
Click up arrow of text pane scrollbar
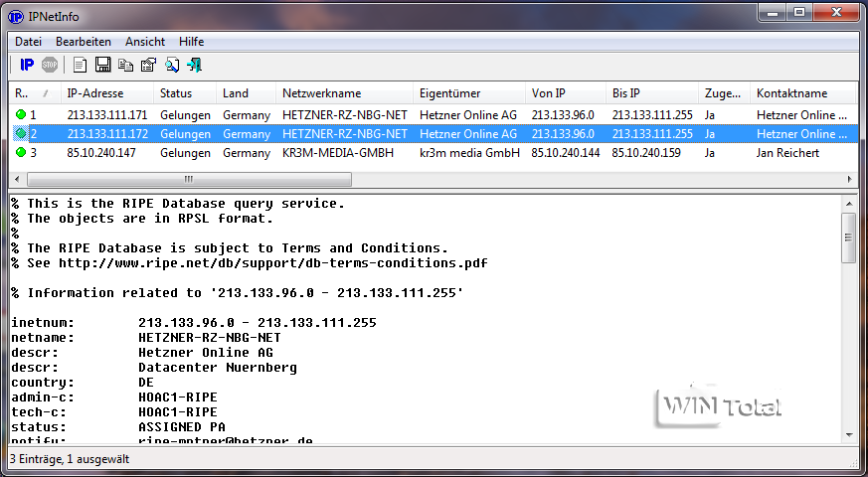tap(849, 204)
